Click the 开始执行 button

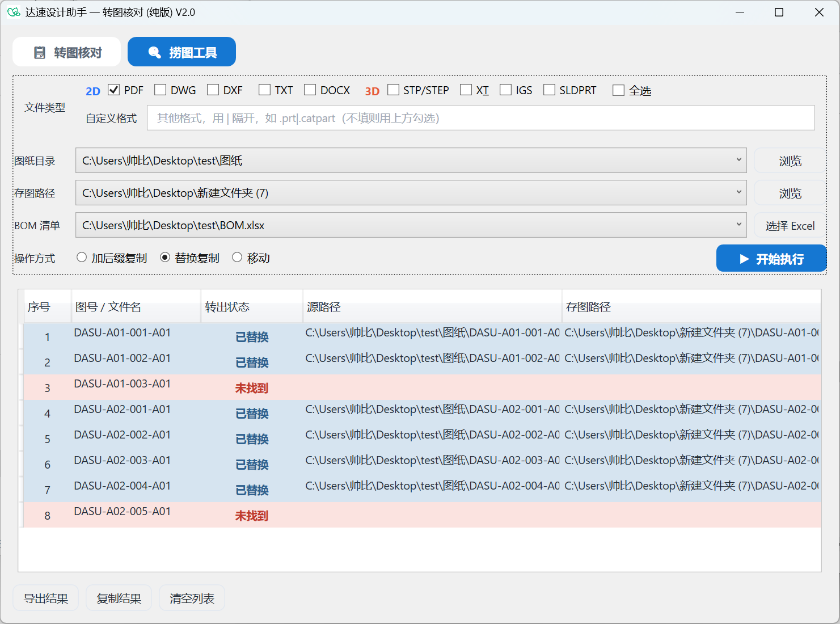point(771,259)
